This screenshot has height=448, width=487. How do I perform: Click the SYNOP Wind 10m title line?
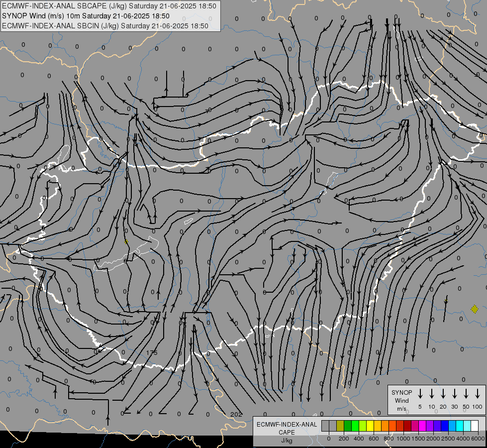pyautogui.click(x=86, y=16)
